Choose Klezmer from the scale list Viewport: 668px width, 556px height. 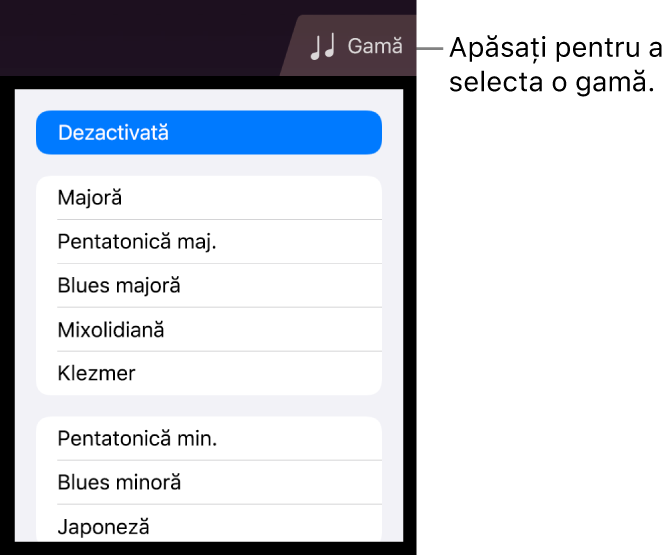[208, 374]
